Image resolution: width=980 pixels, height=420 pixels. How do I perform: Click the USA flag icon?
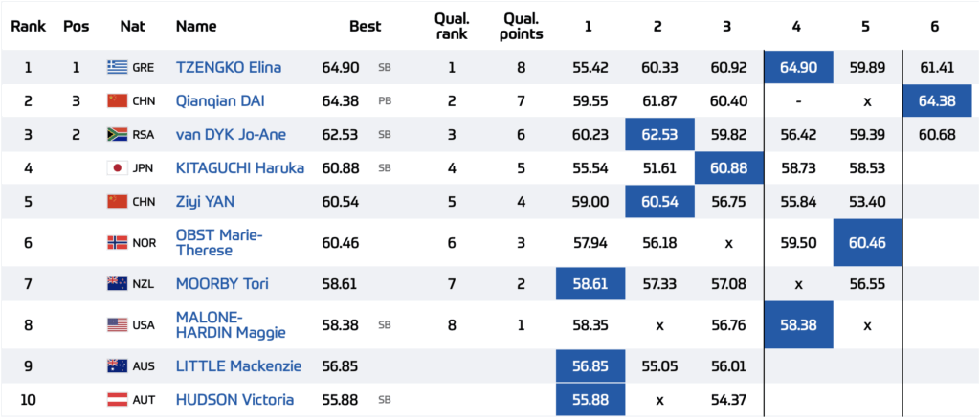(x=117, y=325)
